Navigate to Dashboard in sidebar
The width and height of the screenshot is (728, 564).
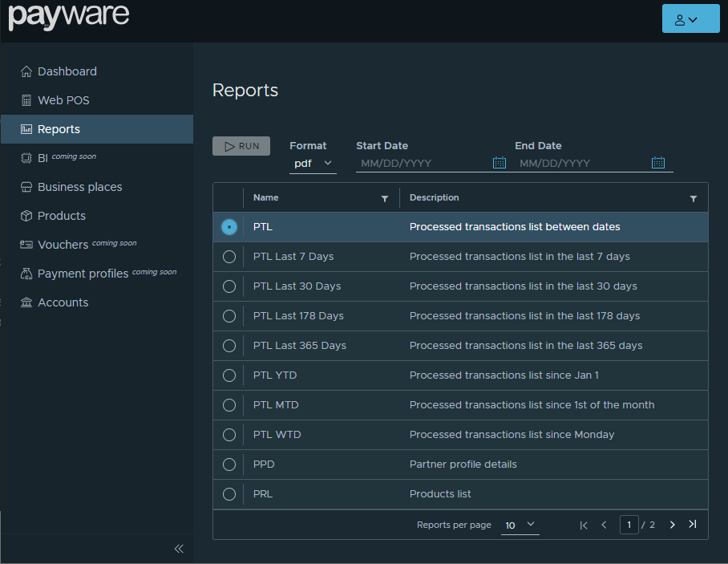click(67, 71)
